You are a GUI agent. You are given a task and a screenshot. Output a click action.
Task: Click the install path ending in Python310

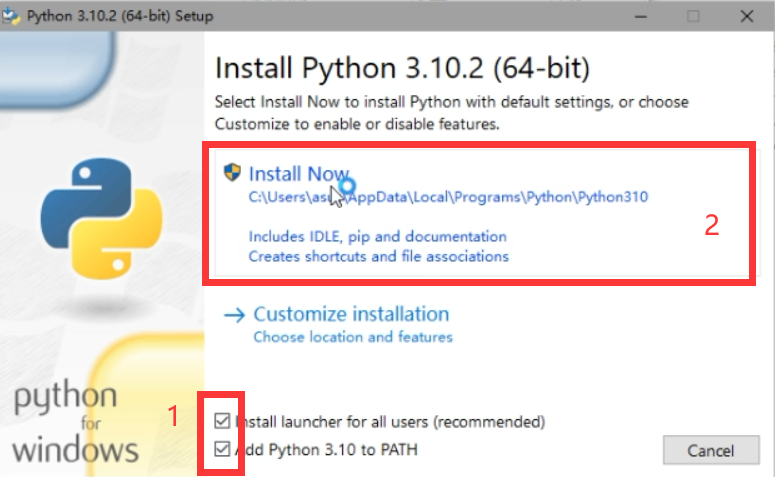pos(448,197)
